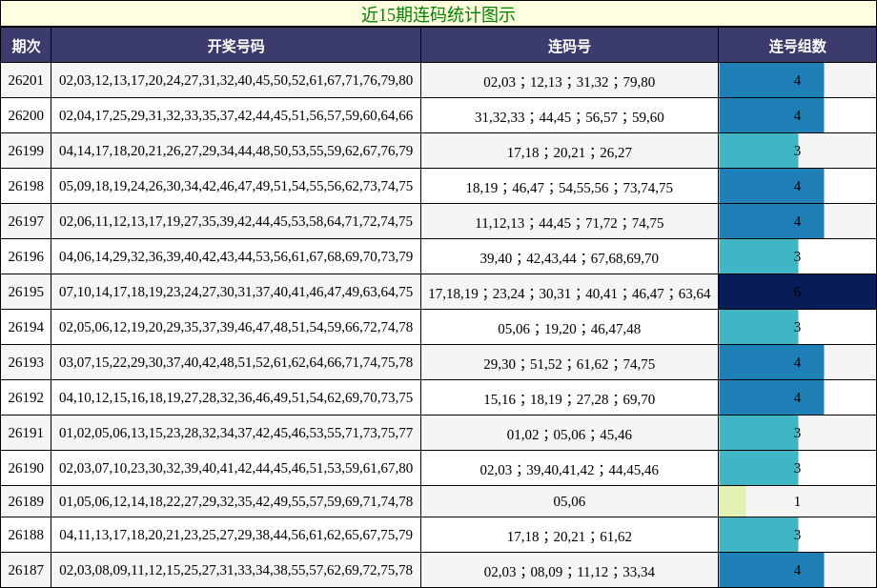Click the title 近15期连码统计图示
Image resolution: width=877 pixels, height=588 pixels.
438,14
